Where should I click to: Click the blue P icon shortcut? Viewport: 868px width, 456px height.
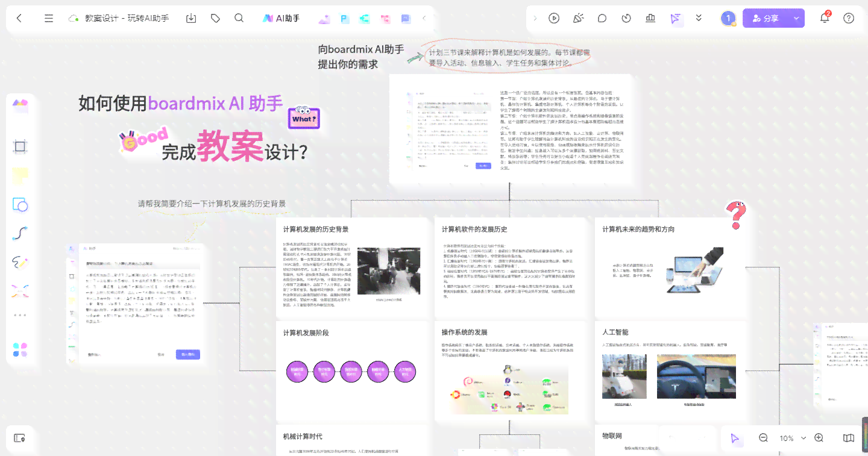(x=344, y=19)
